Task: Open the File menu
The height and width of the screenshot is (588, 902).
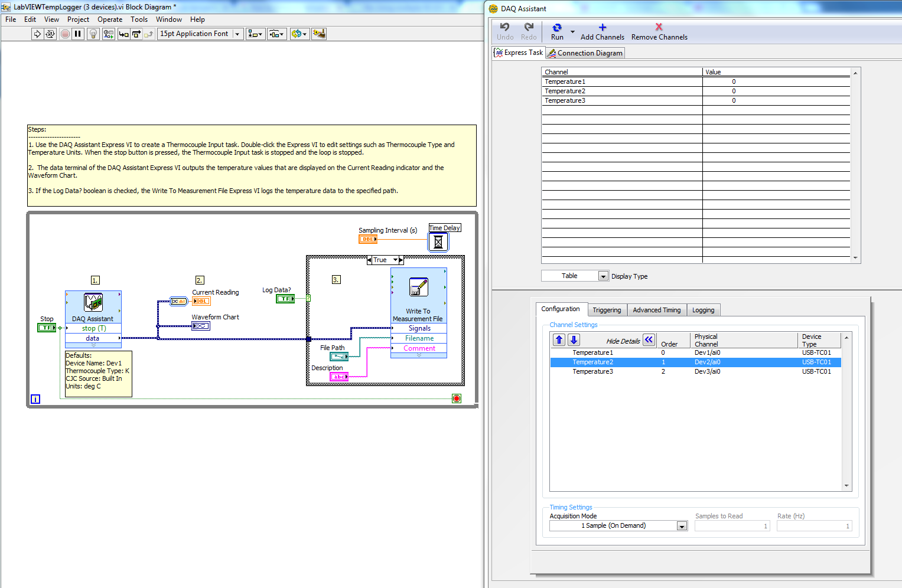Action: point(11,19)
